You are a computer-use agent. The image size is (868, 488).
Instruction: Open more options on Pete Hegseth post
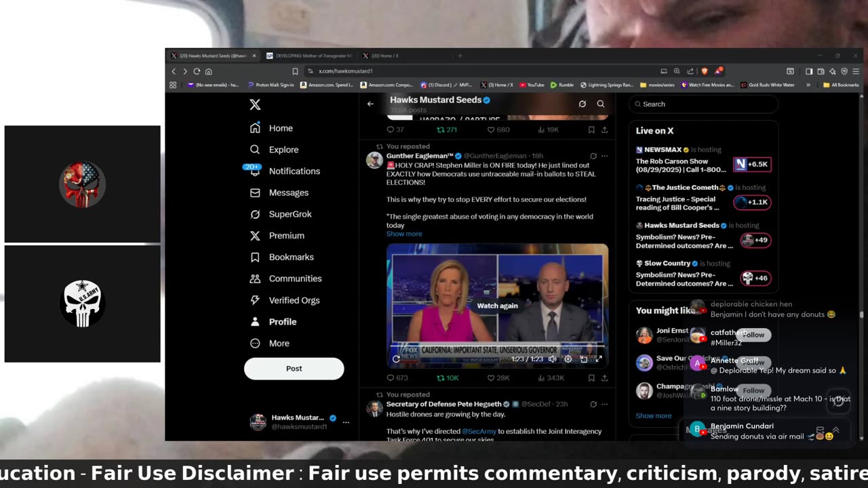point(605,404)
